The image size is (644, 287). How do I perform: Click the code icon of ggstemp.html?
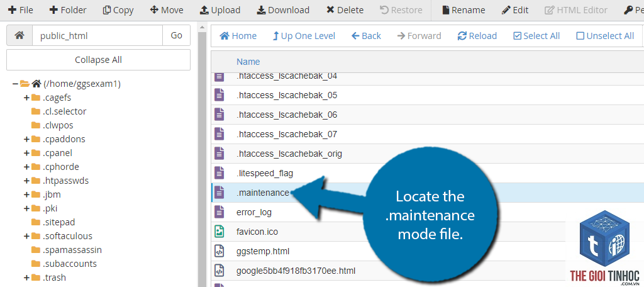(219, 251)
